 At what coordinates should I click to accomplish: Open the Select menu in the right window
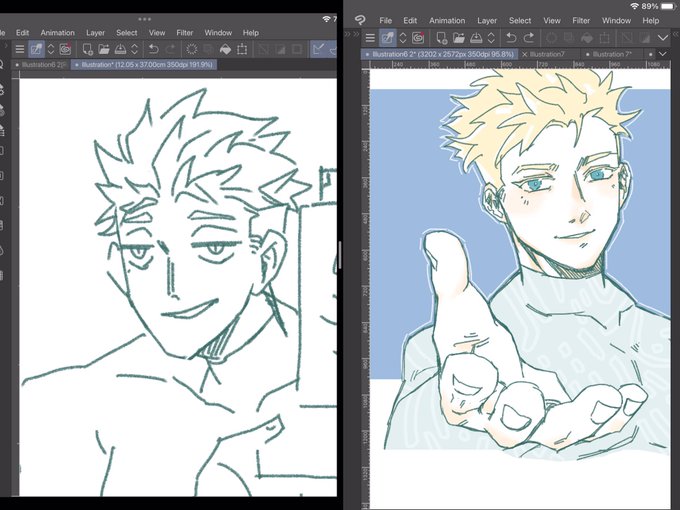[520, 20]
